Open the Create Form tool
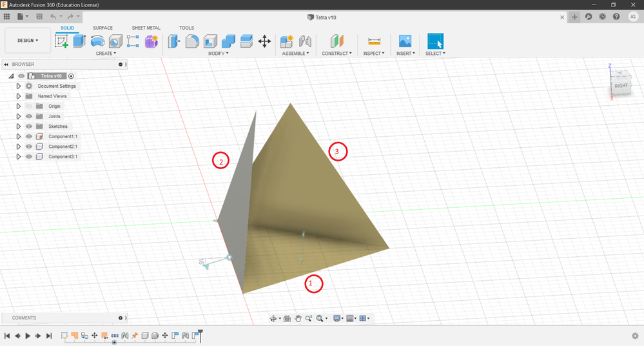Screen dimensions: 644x346 click(x=151, y=41)
